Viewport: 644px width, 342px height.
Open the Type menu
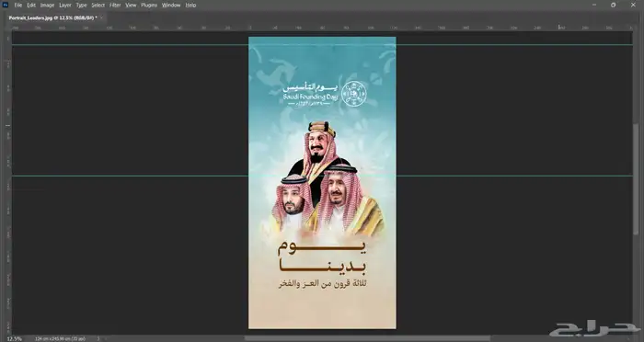pyautogui.click(x=81, y=5)
